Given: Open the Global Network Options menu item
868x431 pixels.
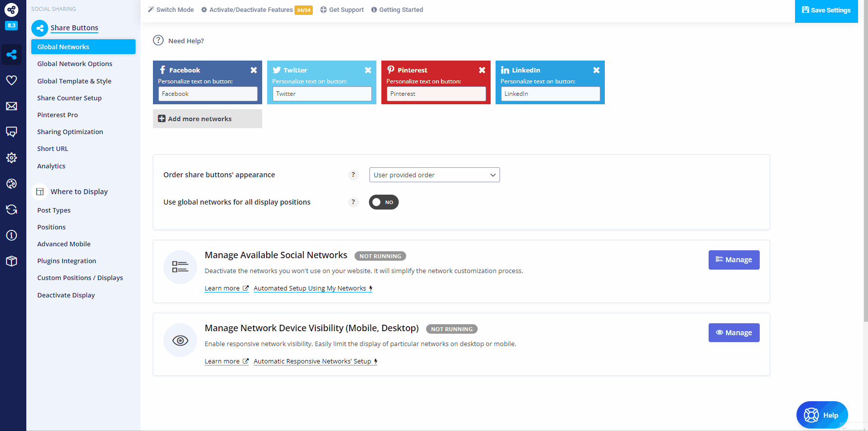Looking at the screenshot, I should (74, 64).
